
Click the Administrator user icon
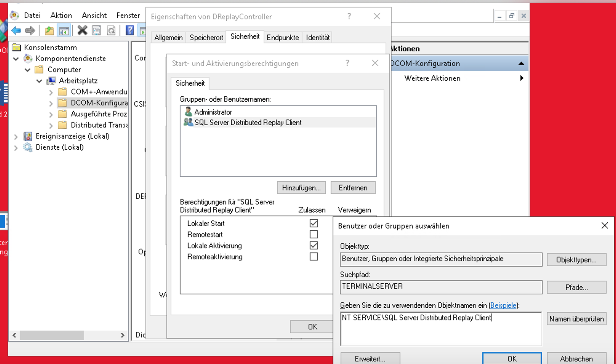[188, 111]
